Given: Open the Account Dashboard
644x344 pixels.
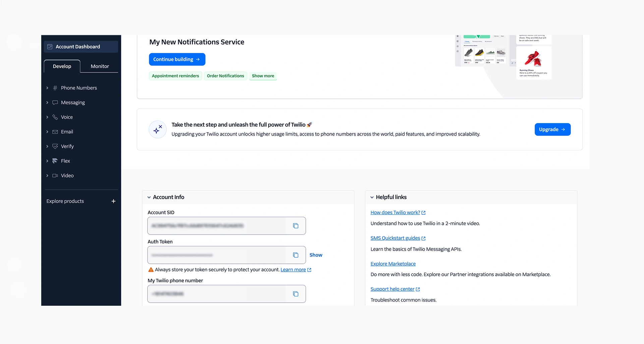Looking at the screenshot, I should (x=81, y=47).
